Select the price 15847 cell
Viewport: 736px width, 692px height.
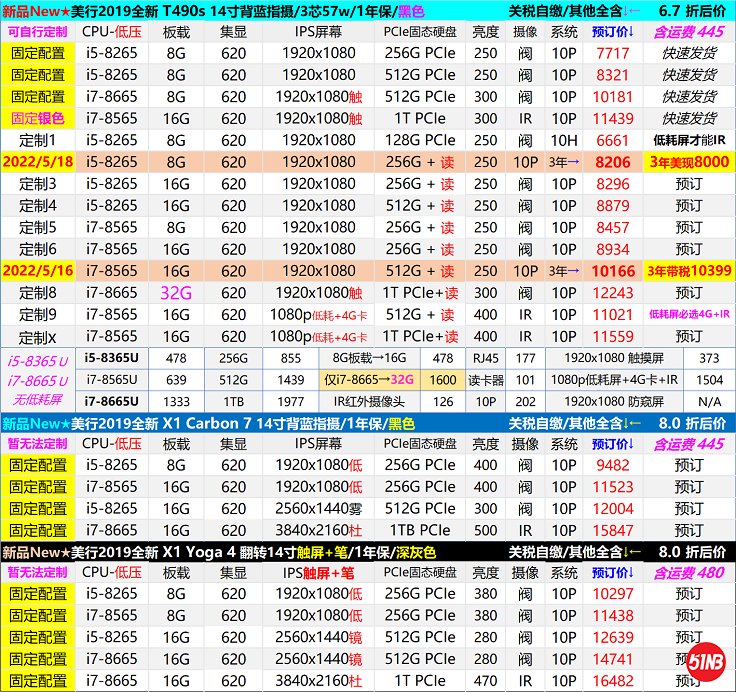click(612, 530)
